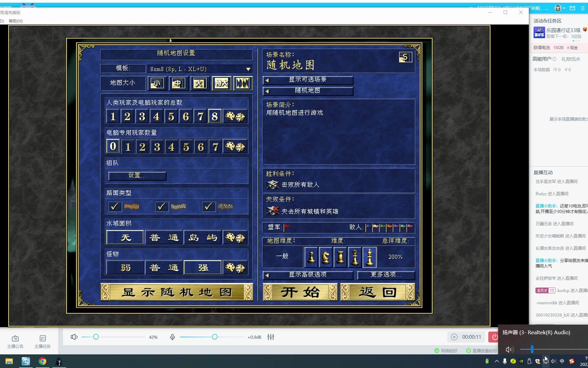Toggle first dirt road type checkbox

[x=115, y=206]
